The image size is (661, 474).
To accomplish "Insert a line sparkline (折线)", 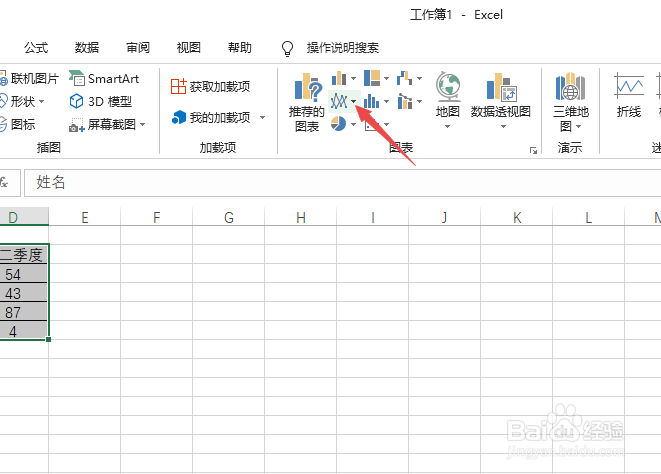I will point(629,95).
